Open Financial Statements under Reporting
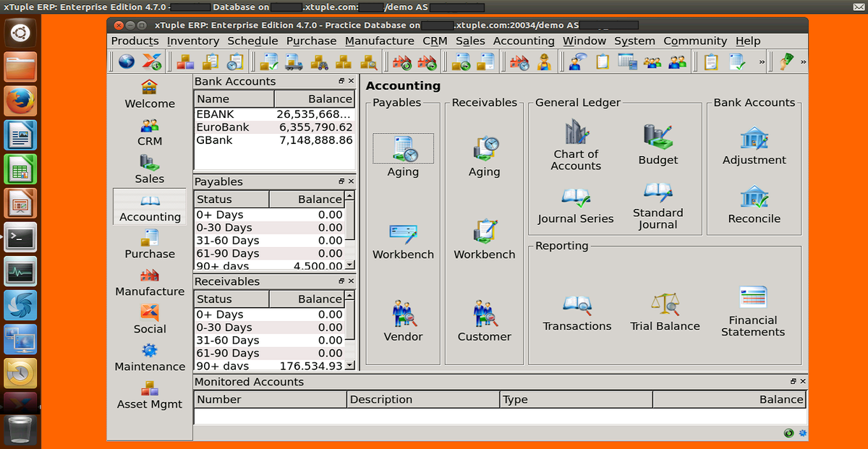This screenshot has height=449, width=868. [x=753, y=312]
